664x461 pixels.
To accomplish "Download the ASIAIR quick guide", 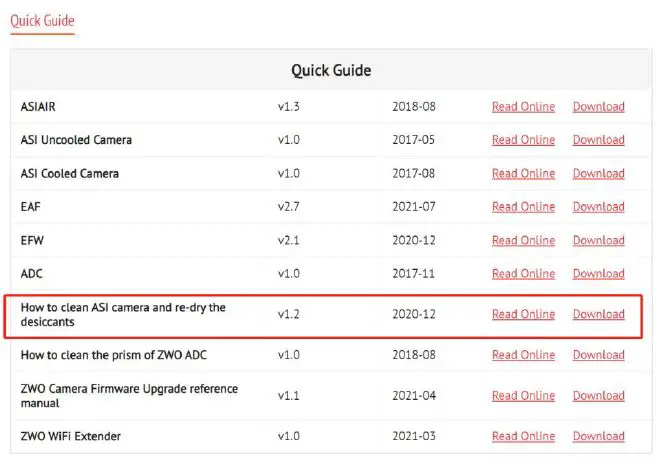I will click(x=598, y=107).
